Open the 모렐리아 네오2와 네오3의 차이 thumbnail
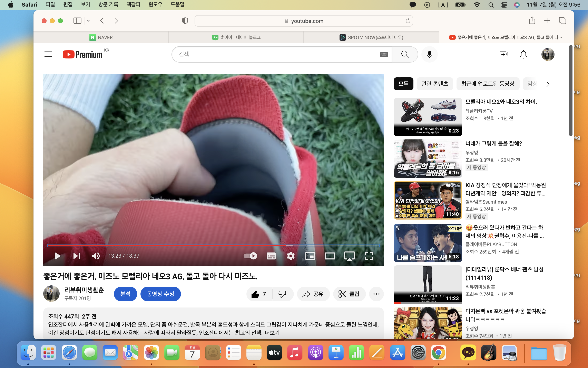The width and height of the screenshot is (588, 368). 428,117
